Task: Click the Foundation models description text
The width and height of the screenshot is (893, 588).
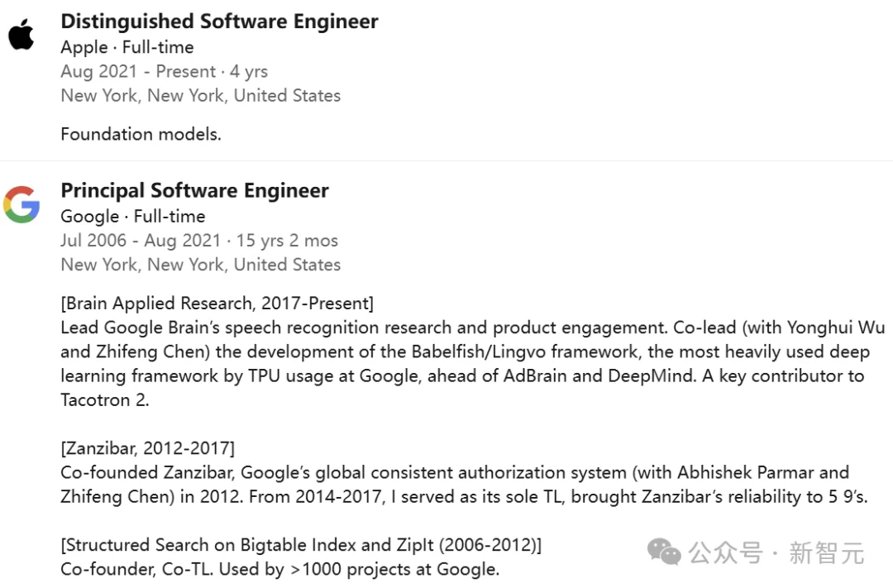Action: click(141, 134)
